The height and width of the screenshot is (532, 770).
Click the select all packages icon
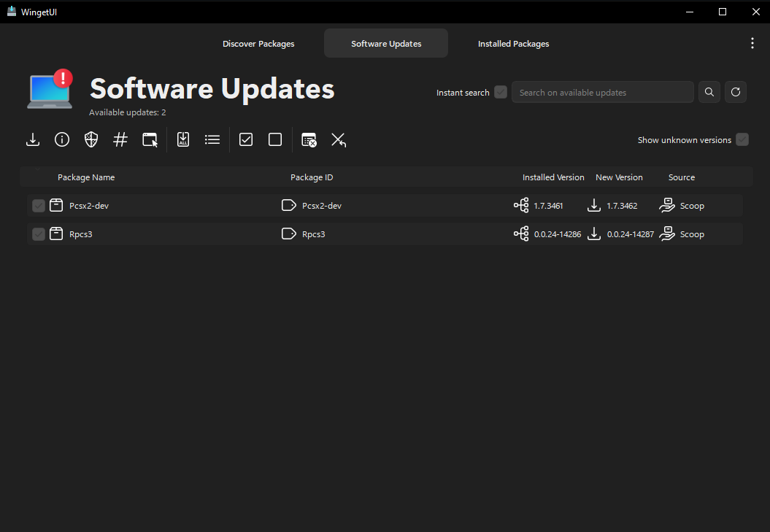tap(246, 140)
